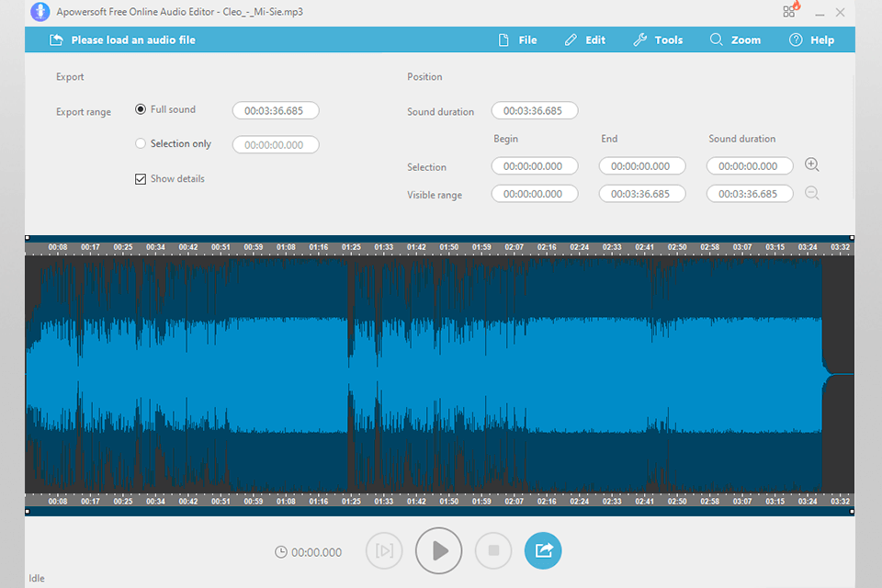Click the Visible range End time field
The width and height of the screenshot is (882, 588).
pos(641,194)
